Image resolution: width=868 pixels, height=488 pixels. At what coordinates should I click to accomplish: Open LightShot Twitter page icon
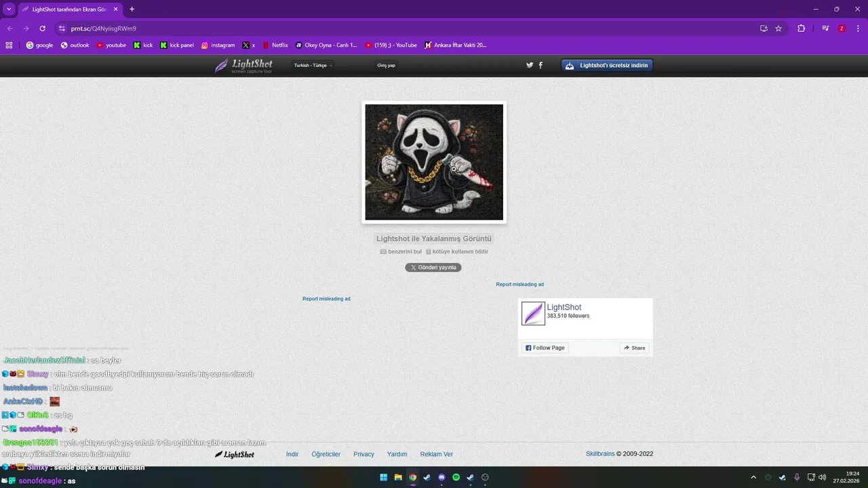pos(530,65)
